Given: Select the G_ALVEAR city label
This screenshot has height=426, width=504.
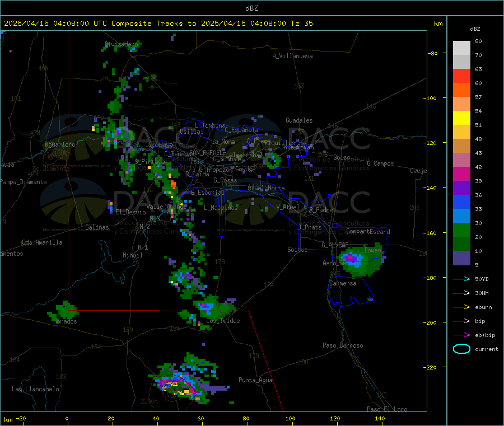Looking at the screenshot, I should click(x=335, y=245).
